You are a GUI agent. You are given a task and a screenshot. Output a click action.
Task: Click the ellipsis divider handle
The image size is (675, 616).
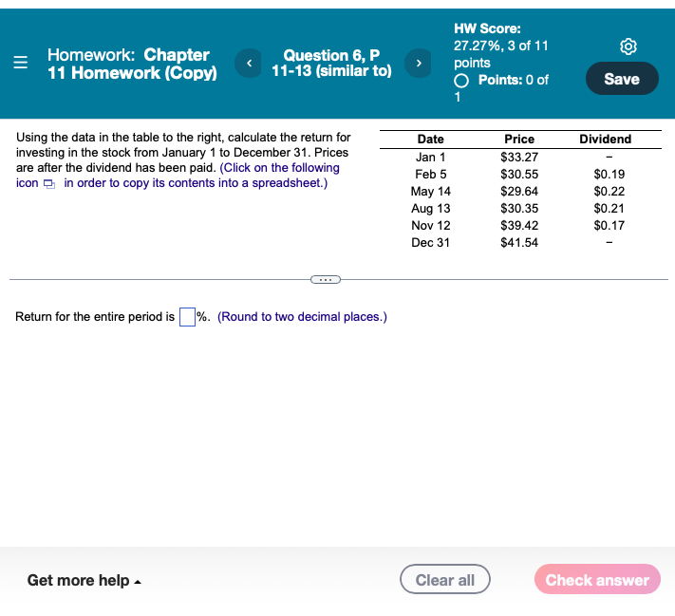click(326, 280)
